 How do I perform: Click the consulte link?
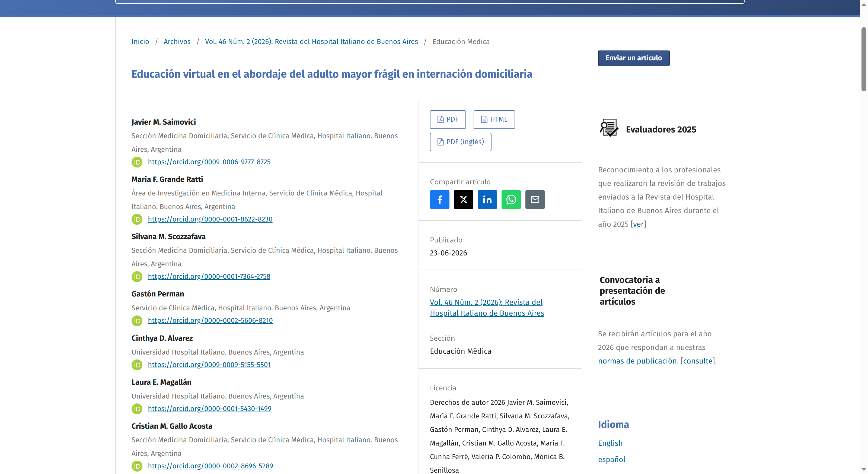click(x=697, y=361)
